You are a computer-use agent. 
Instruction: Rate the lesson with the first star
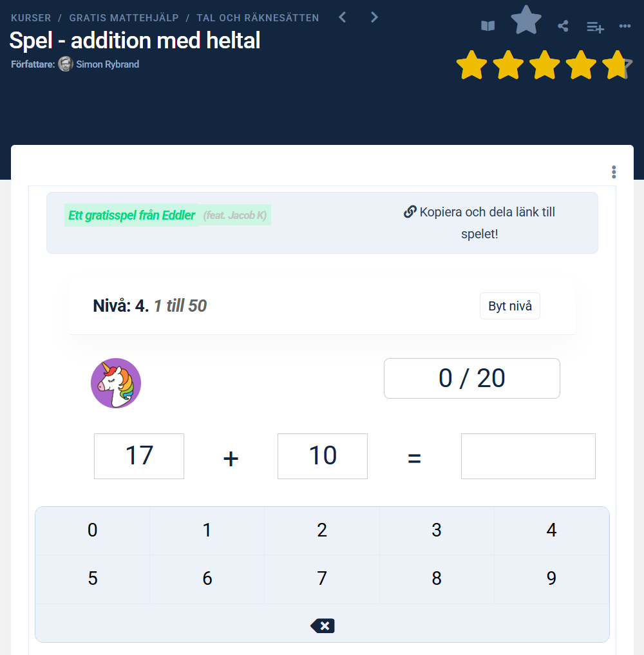click(x=471, y=65)
